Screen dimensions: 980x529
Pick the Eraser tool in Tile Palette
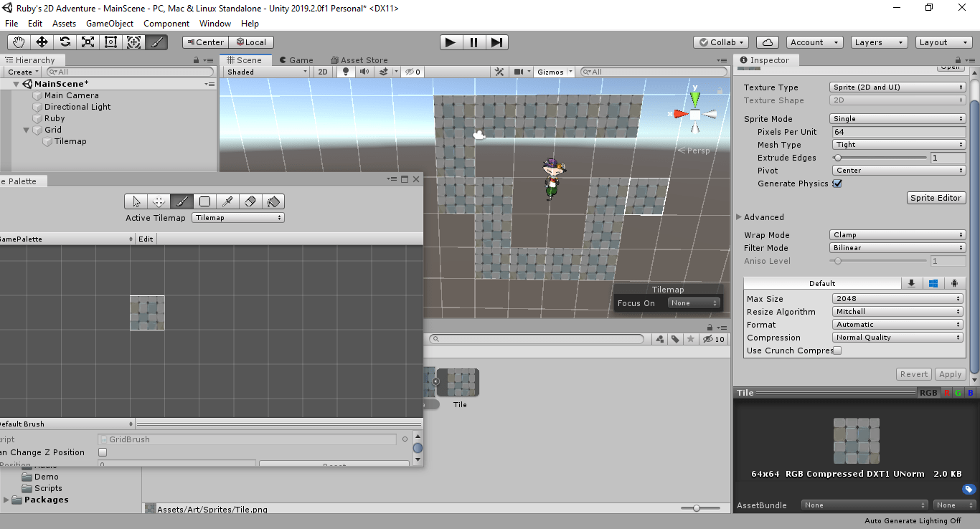pos(250,201)
